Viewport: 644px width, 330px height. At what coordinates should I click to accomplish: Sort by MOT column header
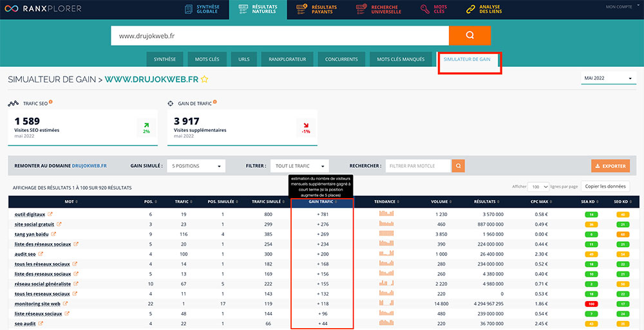[x=71, y=201]
